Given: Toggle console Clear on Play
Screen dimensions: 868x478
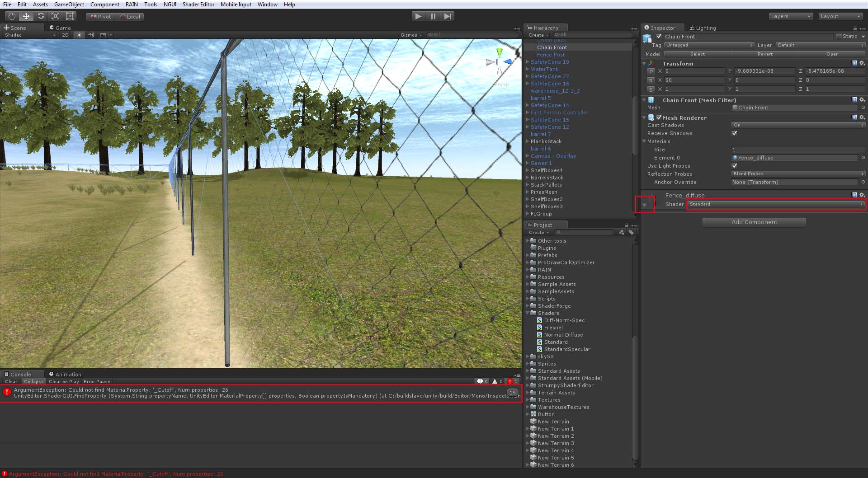Looking at the screenshot, I should (x=64, y=381).
